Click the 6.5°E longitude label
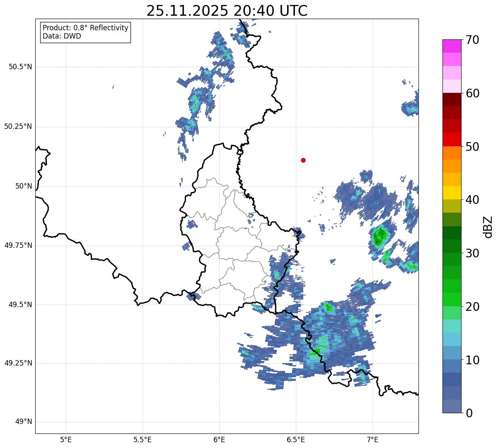498x448 pixels. [296, 439]
